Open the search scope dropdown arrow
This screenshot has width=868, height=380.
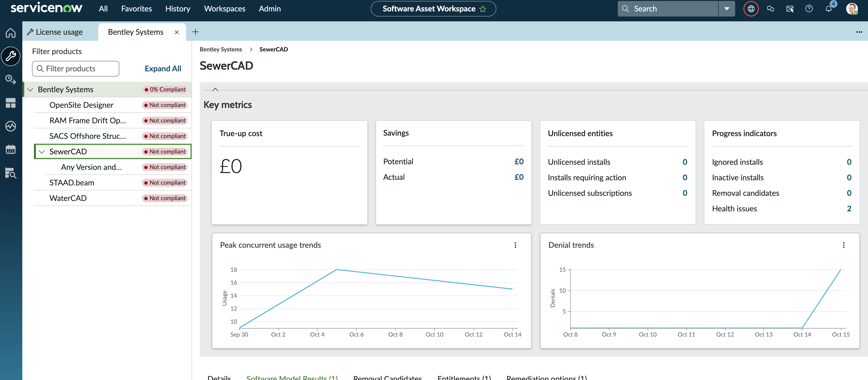point(727,9)
